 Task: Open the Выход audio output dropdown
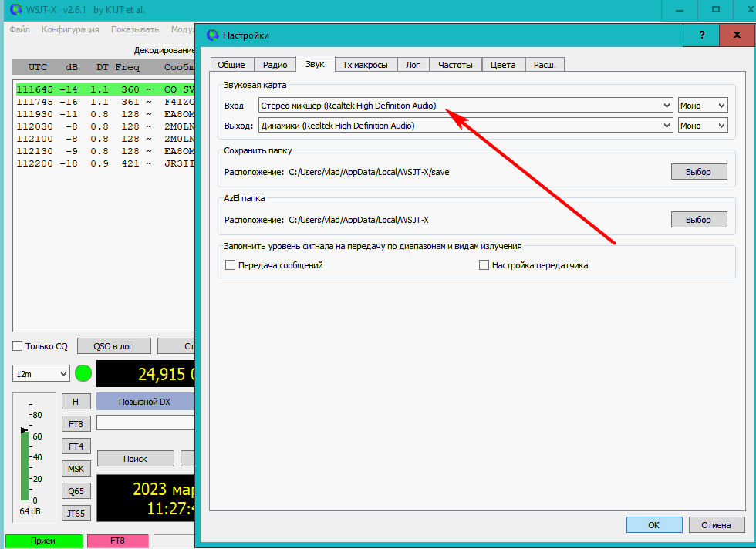tap(465, 126)
